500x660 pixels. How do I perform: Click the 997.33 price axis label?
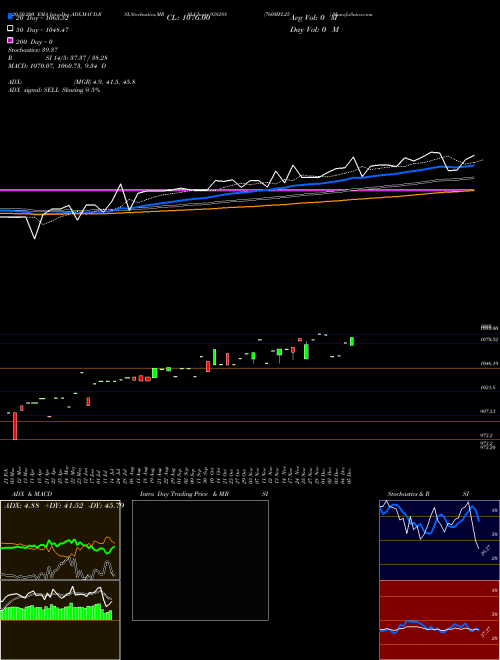tap(488, 411)
